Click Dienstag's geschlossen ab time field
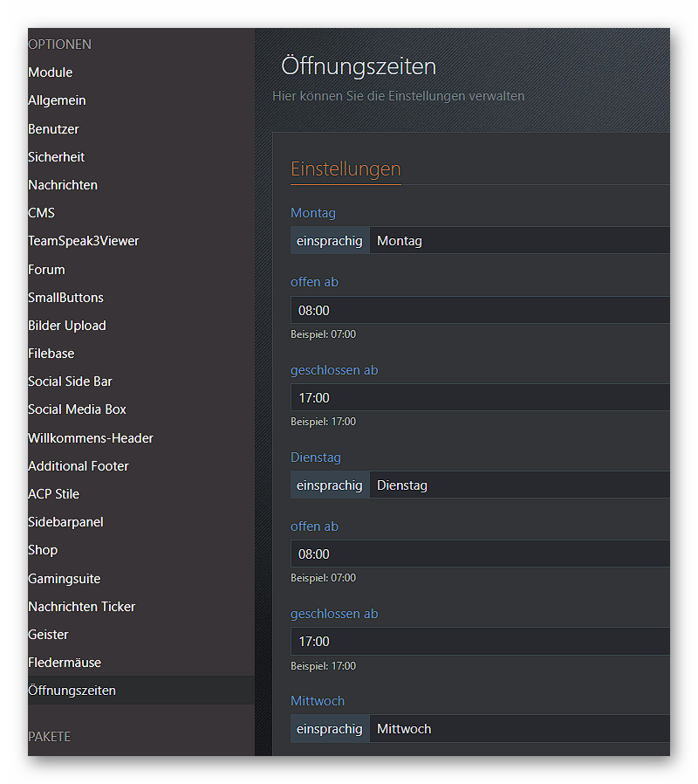698x784 pixels. tap(480, 642)
